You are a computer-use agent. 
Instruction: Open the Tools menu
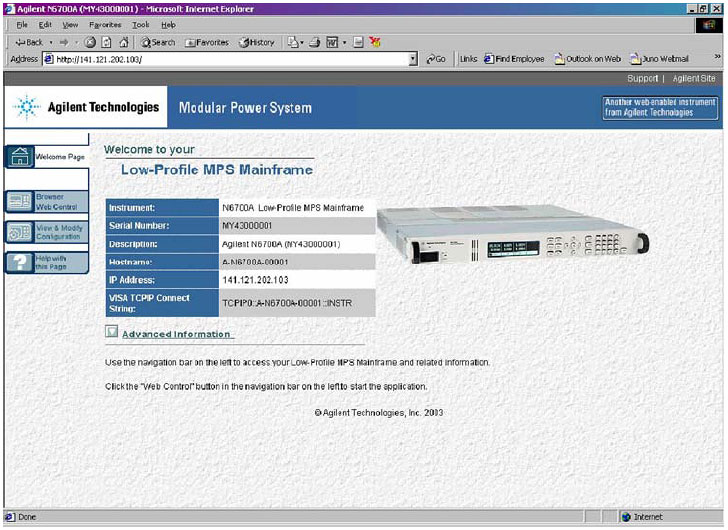[x=141, y=25]
